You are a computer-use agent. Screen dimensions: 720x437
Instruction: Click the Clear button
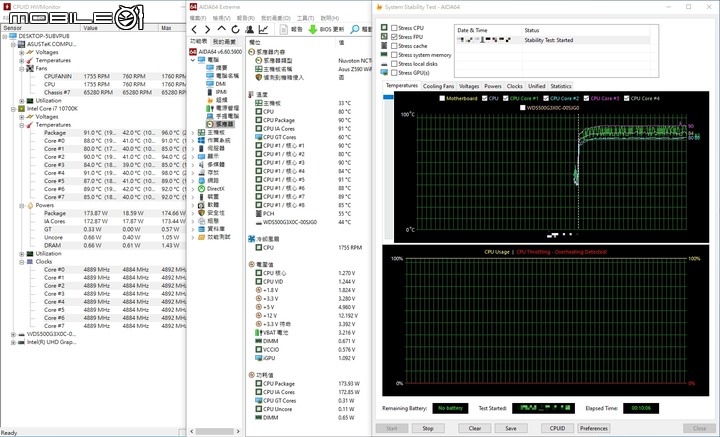(475, 428)
